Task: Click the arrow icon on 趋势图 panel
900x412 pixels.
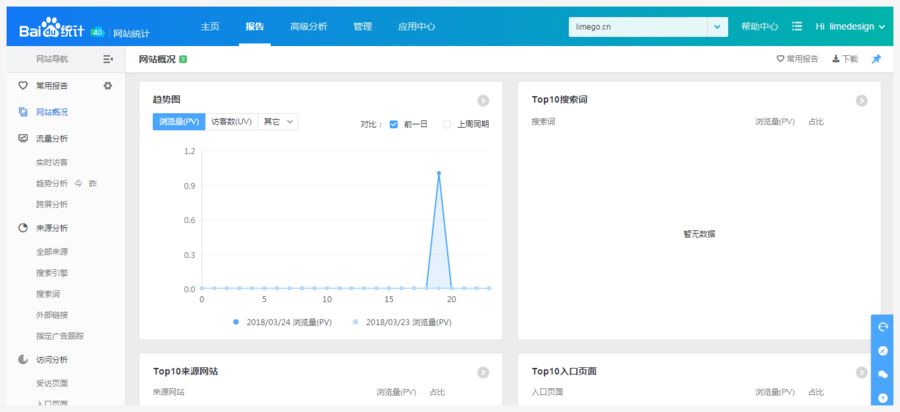Action: point(483,100)
